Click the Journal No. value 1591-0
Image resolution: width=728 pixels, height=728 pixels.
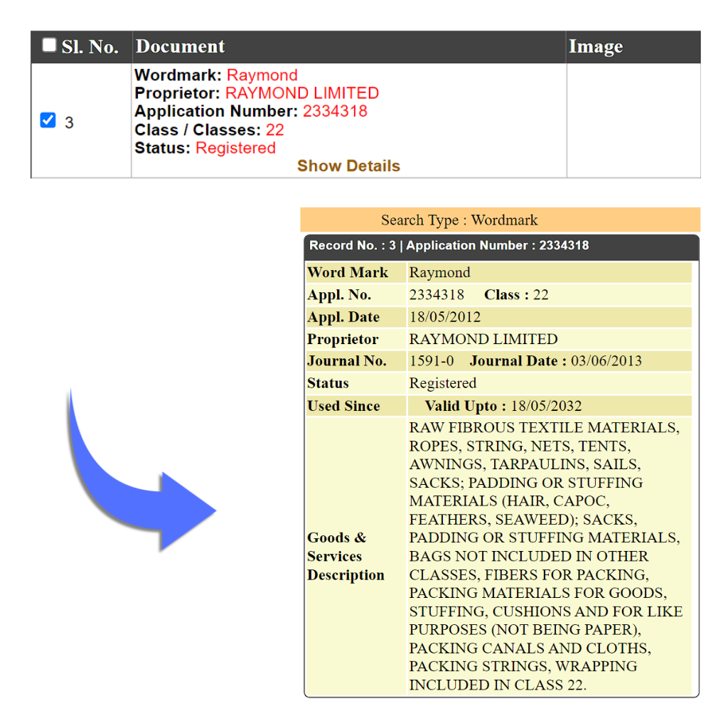(x=431, y=361)
